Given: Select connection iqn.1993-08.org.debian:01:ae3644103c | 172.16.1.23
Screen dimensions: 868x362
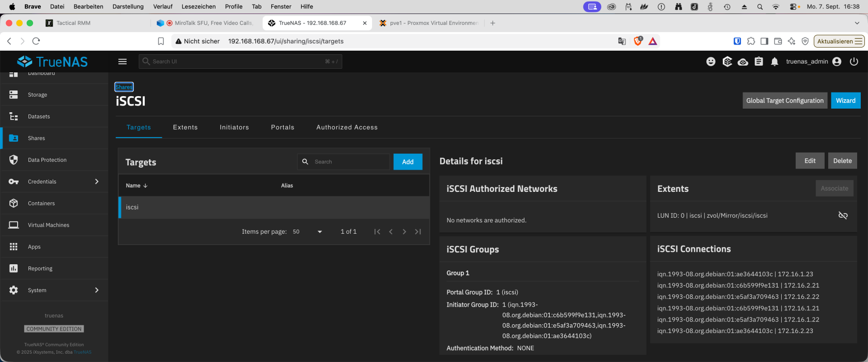Looking at the screenshot, I should tap(735, 274).
